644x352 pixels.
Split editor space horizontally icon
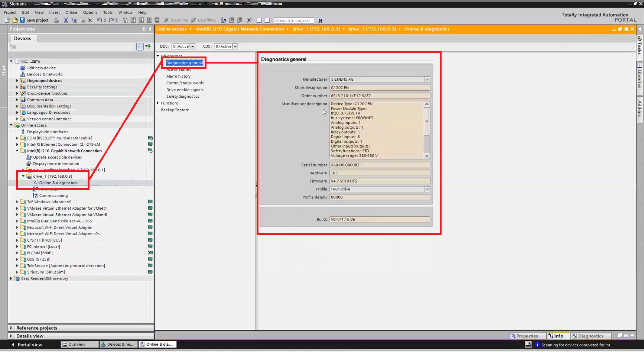click(x=259, y=20)
